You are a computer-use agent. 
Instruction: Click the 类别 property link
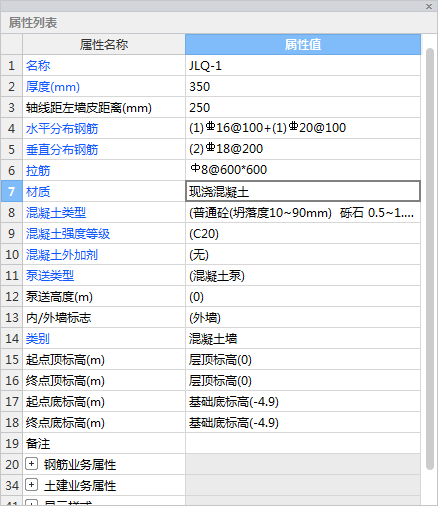[38, 339]
